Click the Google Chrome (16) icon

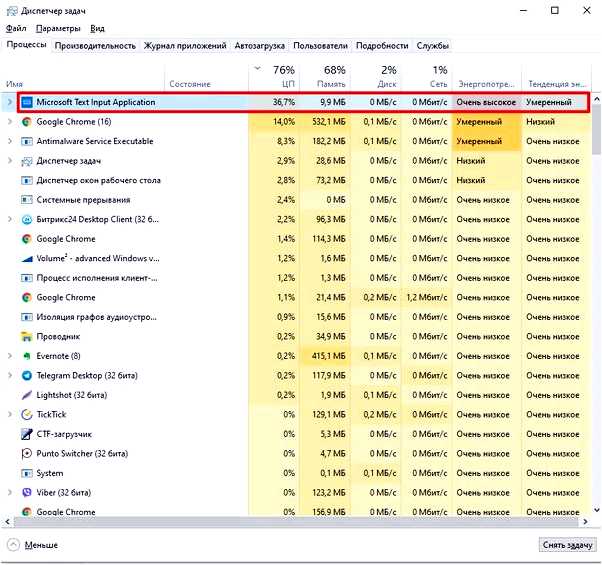[26, 122]
